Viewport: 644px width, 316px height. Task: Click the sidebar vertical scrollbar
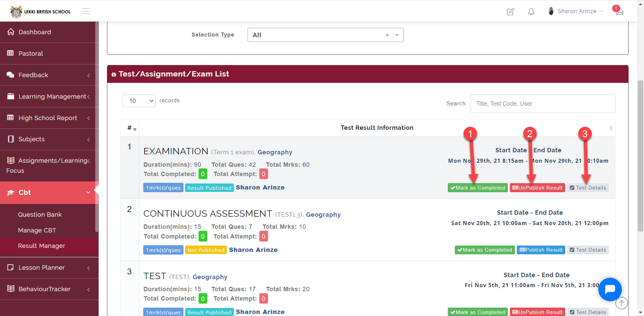coord(97,127)
